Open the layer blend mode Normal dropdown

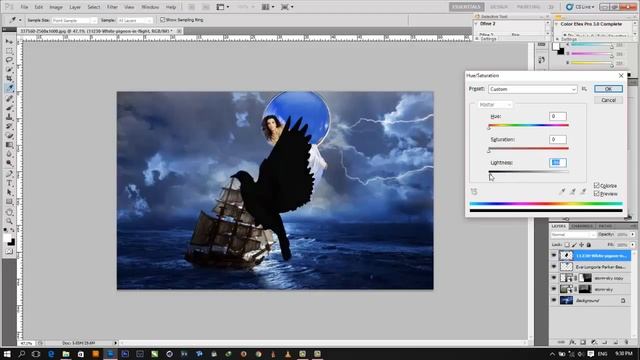click(x=573, y=235)
